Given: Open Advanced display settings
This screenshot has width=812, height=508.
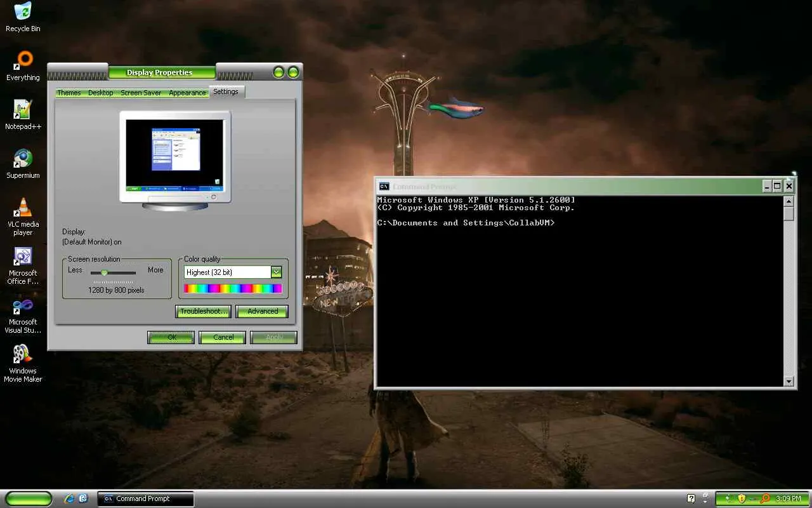Looking at the screenshot, I should pos(262,311).
